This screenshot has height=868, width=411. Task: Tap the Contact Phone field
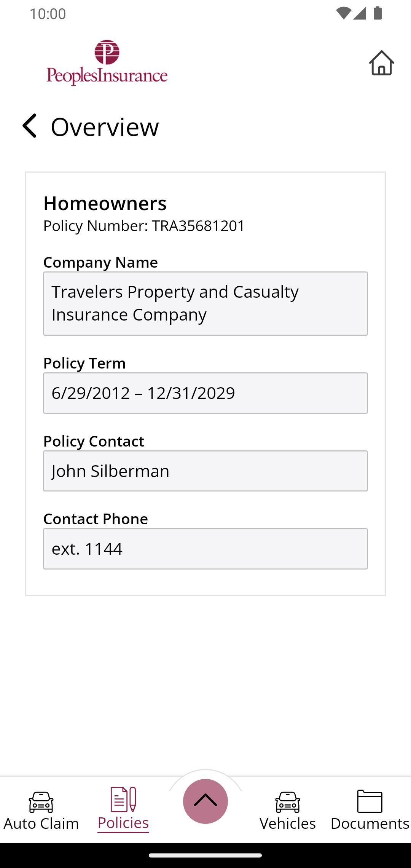coord(205,549)
